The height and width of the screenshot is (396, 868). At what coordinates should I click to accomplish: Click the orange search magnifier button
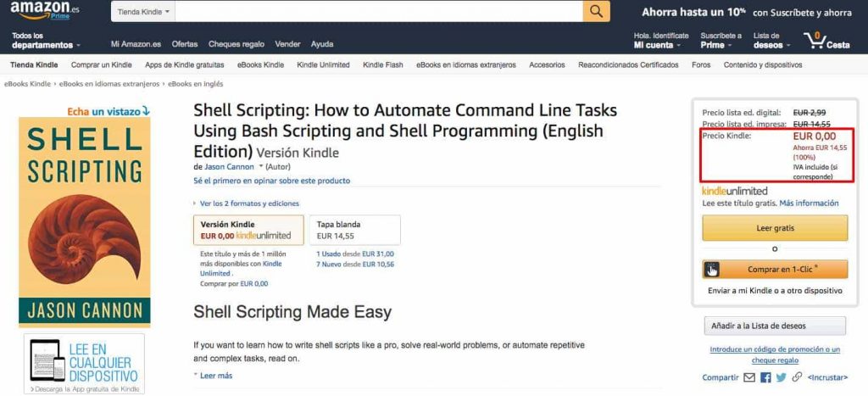(596, 11)
